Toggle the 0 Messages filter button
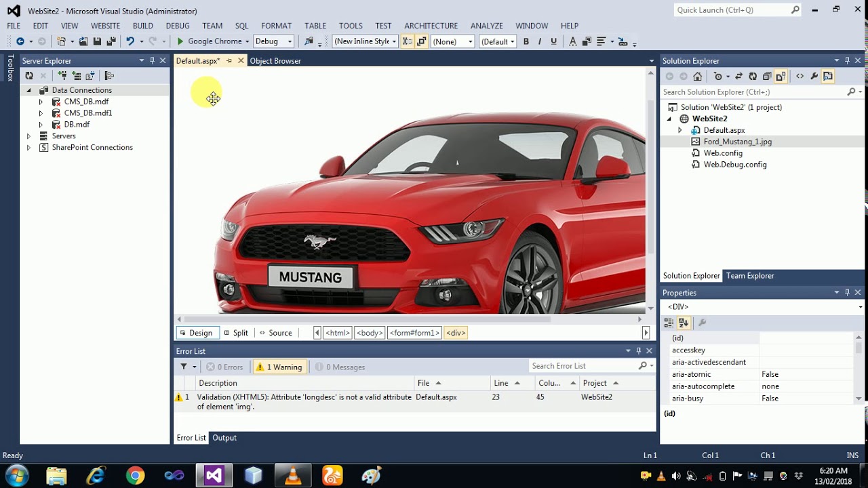 (340, 367)
